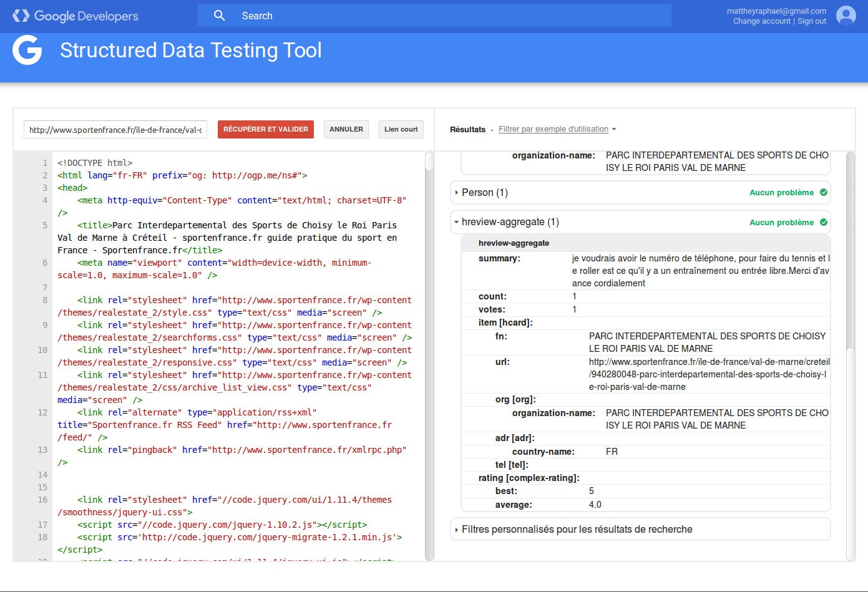This screenshot has width=868, height=592.
Task: Click the hreview-aggregate green checkmark icon
Action: pos(824,222)
